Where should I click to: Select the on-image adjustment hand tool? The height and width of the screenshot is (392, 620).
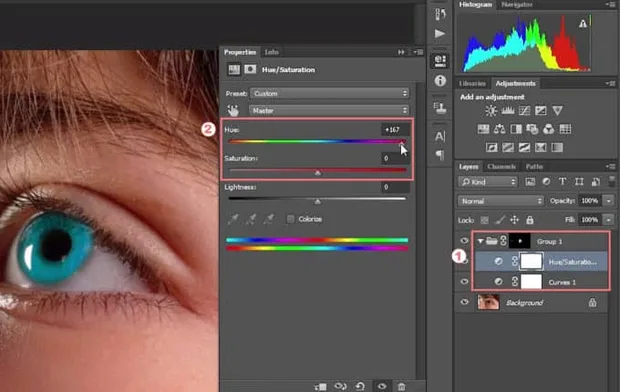pos(233,110)
